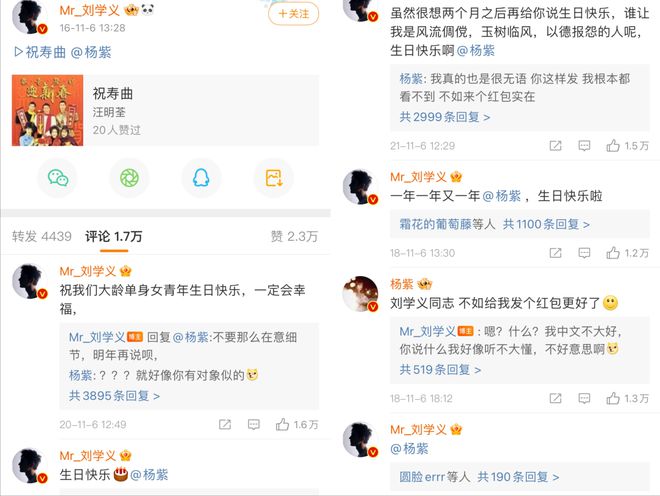Switch to the 转发 4439 tab
This screenshot has width=660, height=496.
(42, 236)
